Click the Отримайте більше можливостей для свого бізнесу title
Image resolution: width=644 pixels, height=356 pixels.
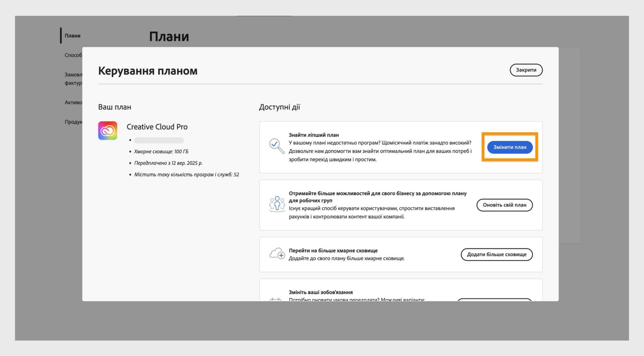378,197
